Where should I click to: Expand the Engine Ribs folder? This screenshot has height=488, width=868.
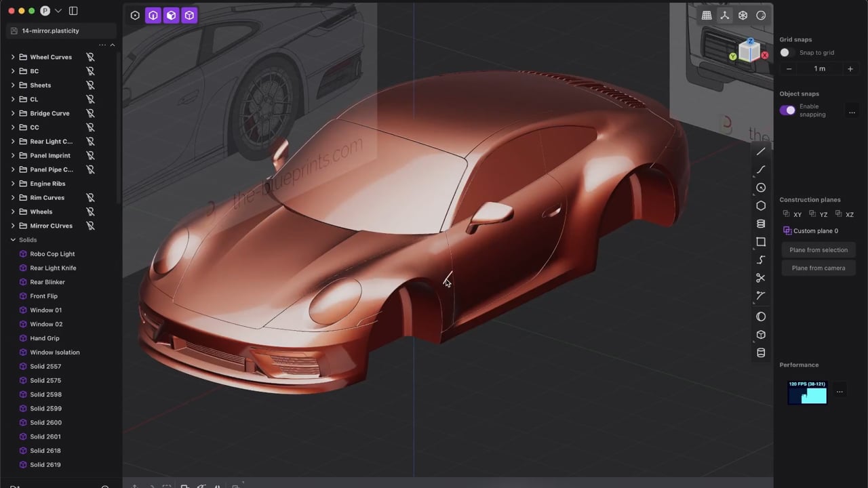(x=13, y=183)
